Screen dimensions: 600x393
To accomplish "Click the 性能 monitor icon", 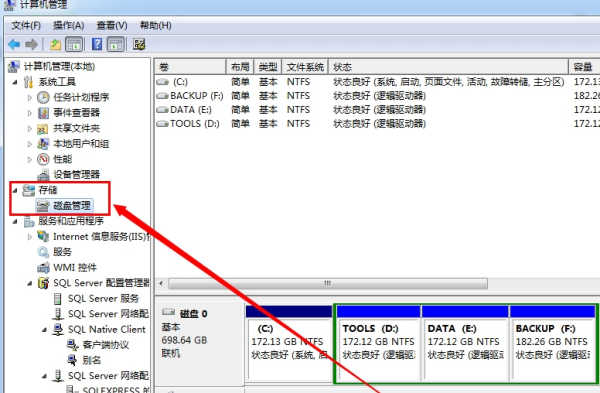I will 43,159.
